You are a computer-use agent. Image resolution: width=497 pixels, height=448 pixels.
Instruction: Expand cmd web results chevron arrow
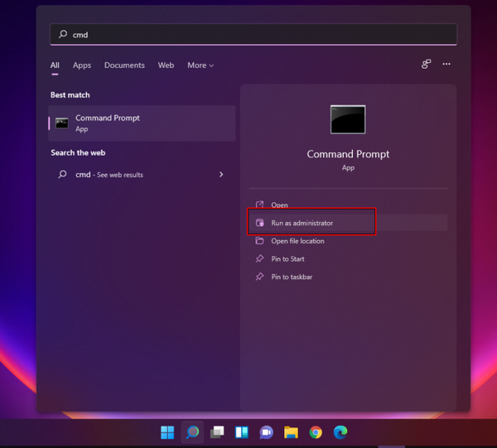(221, 175)
